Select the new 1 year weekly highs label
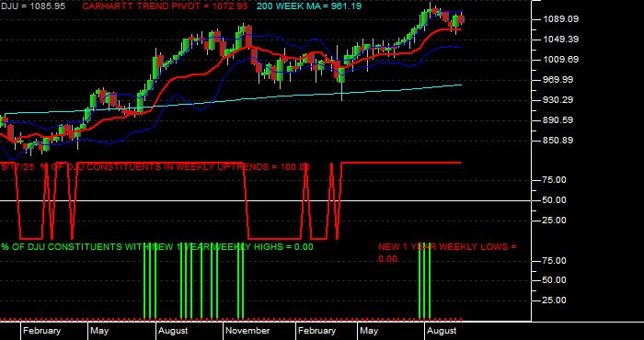The height and width of the screenshot is (340, 644). 157,247
